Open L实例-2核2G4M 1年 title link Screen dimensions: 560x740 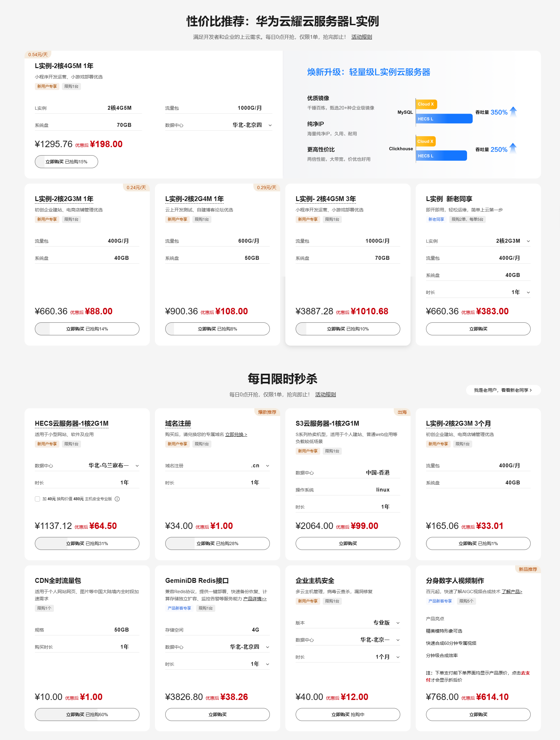coord(194,199)
